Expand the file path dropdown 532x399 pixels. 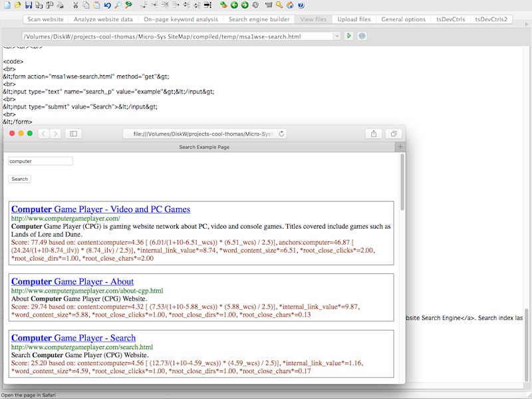click(x=337, y=36)
